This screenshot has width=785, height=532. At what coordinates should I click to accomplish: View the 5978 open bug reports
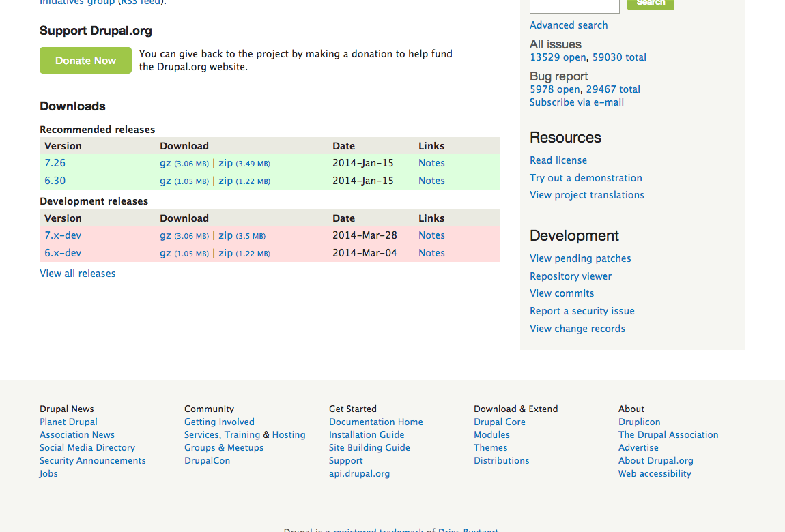point(555,89)
